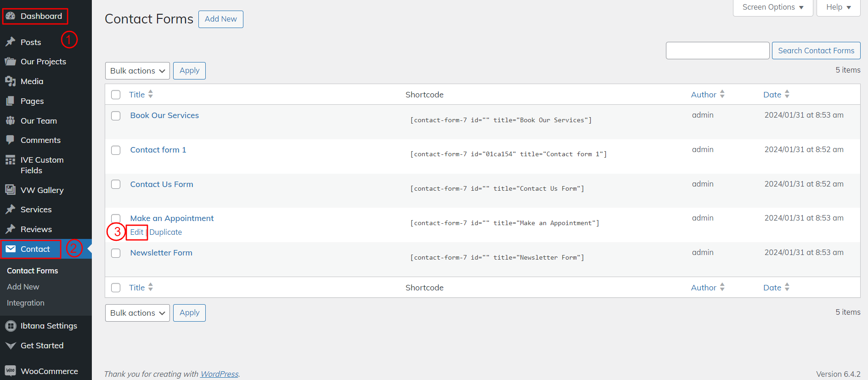Open the Integration submenu item

click(x=26, y=303)
